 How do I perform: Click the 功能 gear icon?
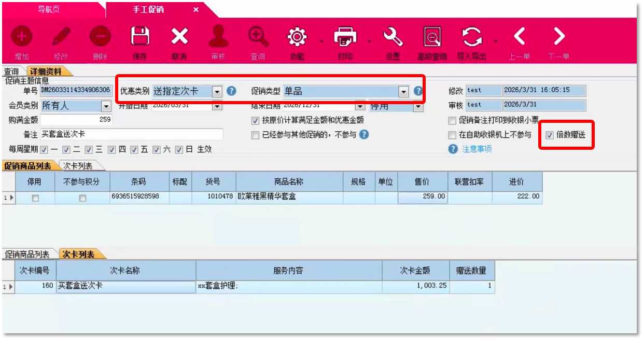coord(297,37)
